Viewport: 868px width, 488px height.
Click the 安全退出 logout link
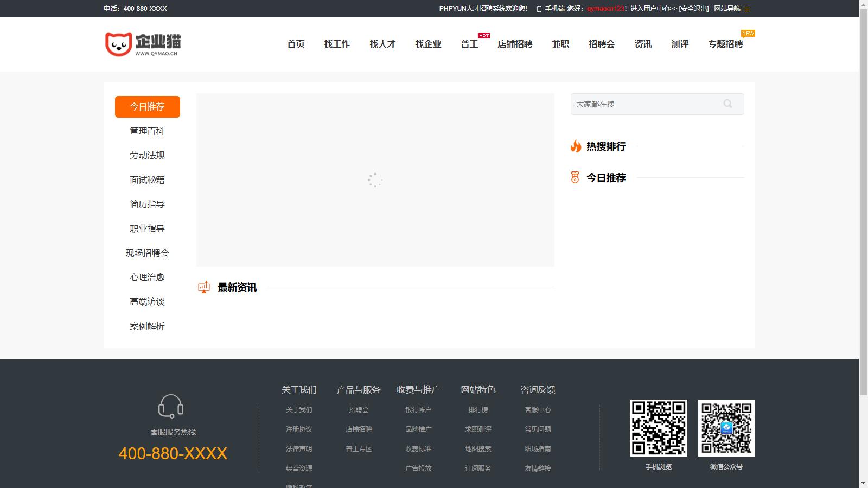tap(694, 9)
